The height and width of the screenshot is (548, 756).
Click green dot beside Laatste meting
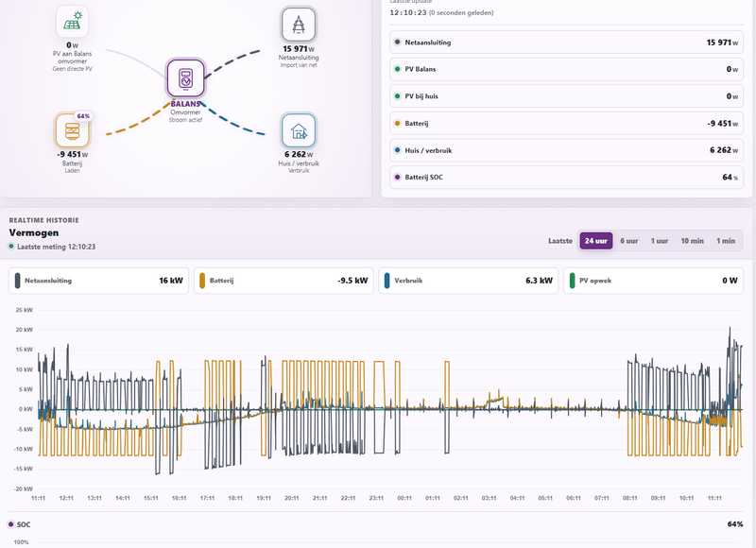tap(11, 247)
